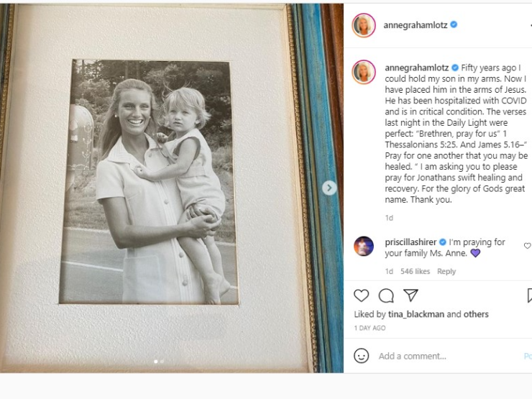Open comments via speech bubble icon
Screen dimensions: 532x399
(386, 295)
